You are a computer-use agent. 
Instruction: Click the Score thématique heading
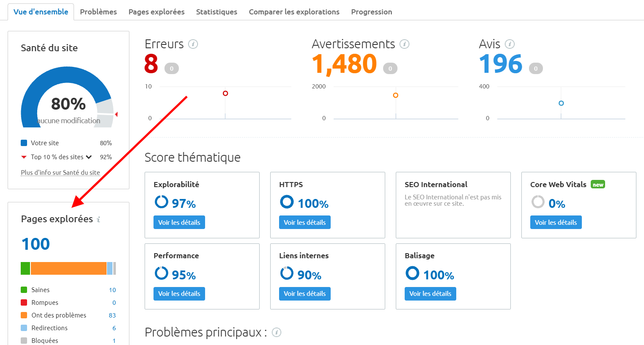click(x=192, y=157)
